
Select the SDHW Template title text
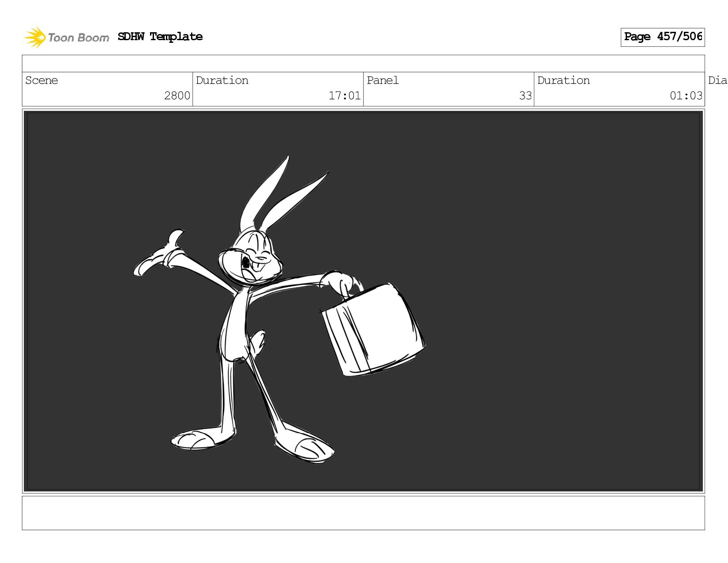click(160, 37)
